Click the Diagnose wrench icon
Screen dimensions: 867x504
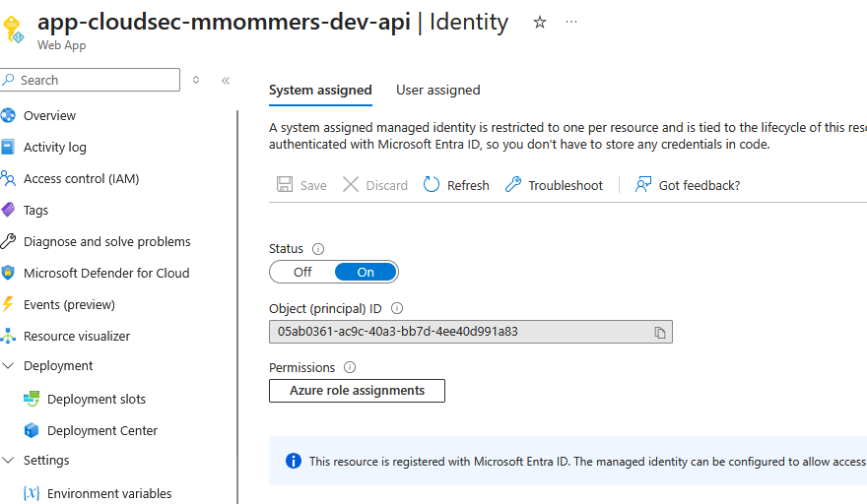click(x=8, y=241)
